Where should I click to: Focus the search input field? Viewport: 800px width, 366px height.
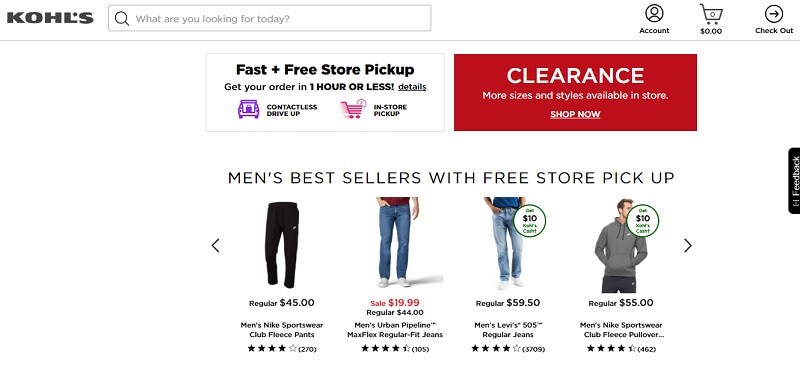click(269, 18)
